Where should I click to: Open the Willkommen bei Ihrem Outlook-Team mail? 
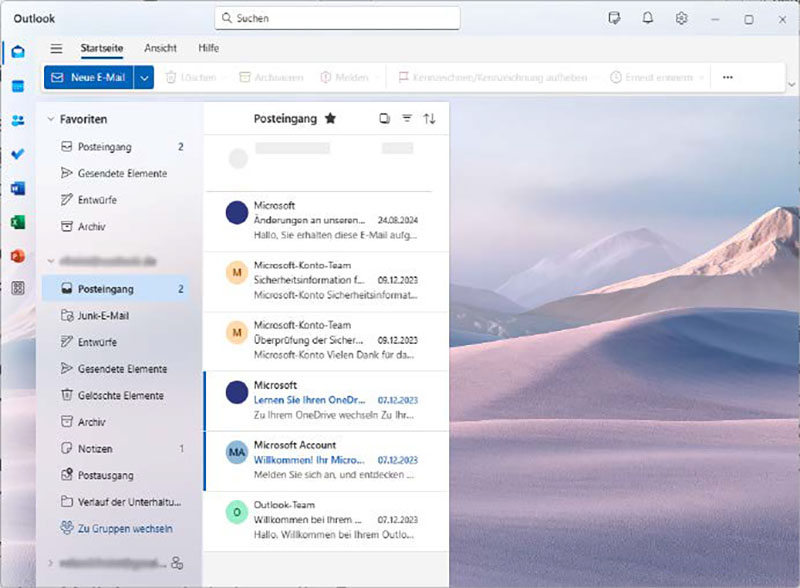[x=327, y=520]
